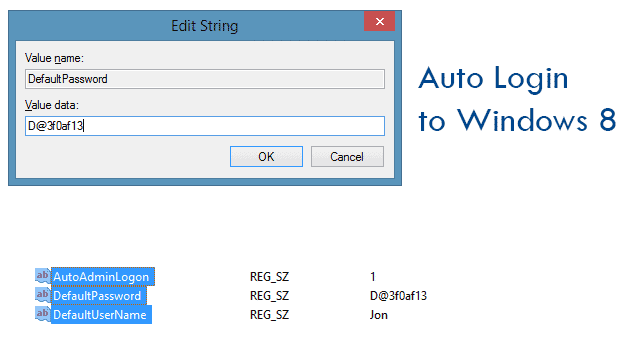Click the Value name field
This screenshot has height=360, width=640.
click(204, 79)
